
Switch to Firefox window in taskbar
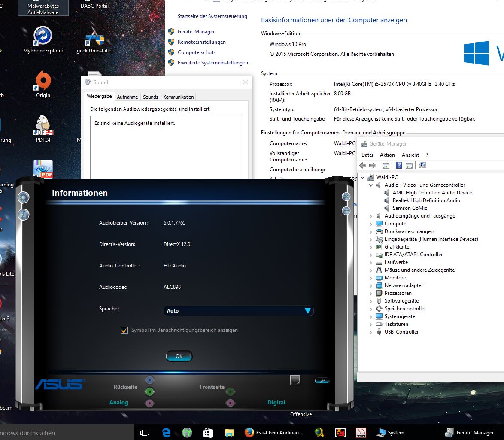(x=274, y=433)
